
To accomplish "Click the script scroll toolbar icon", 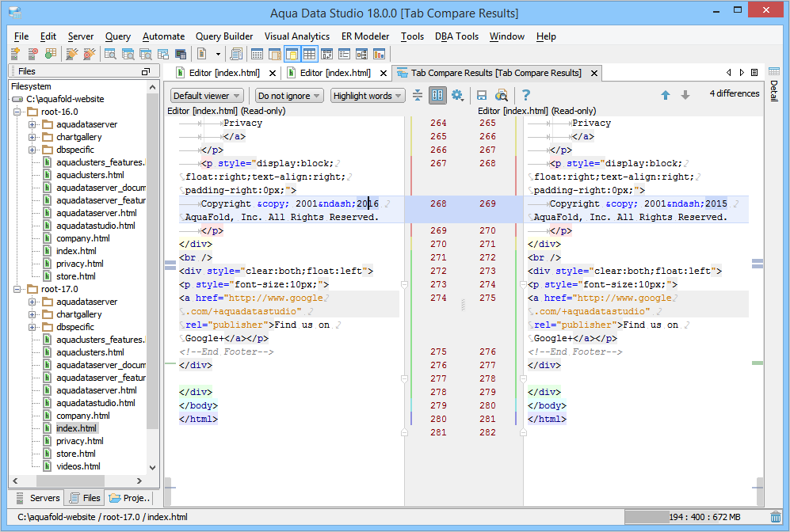I will coord(236,54).
